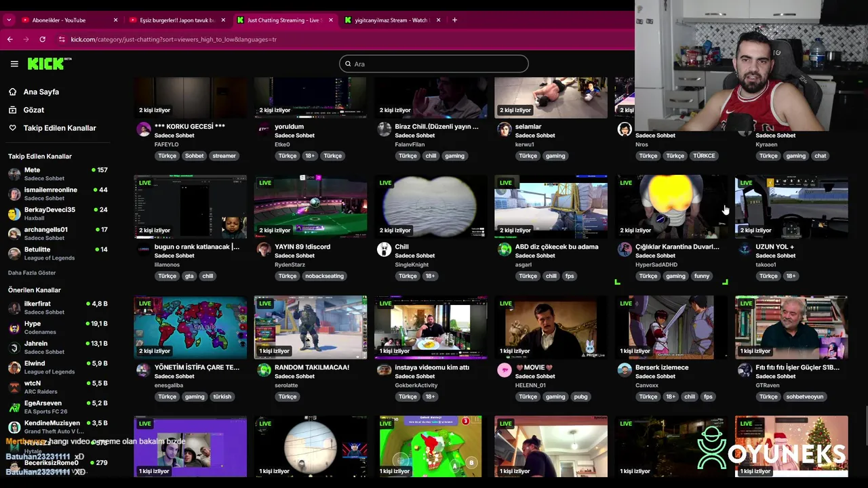Click Fıtı fıtı İşler Güçler avatar

click(x=745, y=369)
